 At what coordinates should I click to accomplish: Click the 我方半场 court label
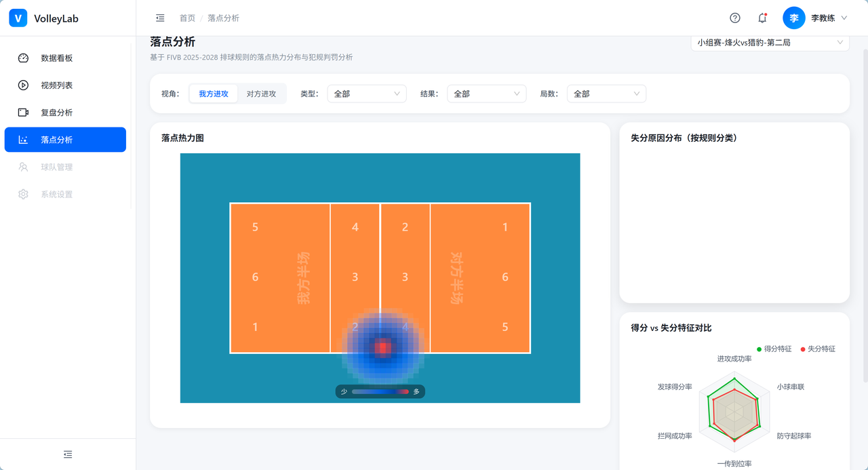(x=303, y=278)
